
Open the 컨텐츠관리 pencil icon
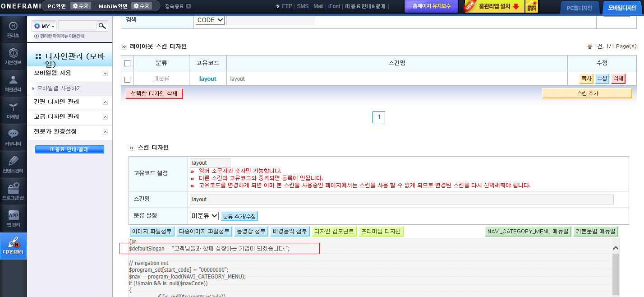tap(13, 165)
